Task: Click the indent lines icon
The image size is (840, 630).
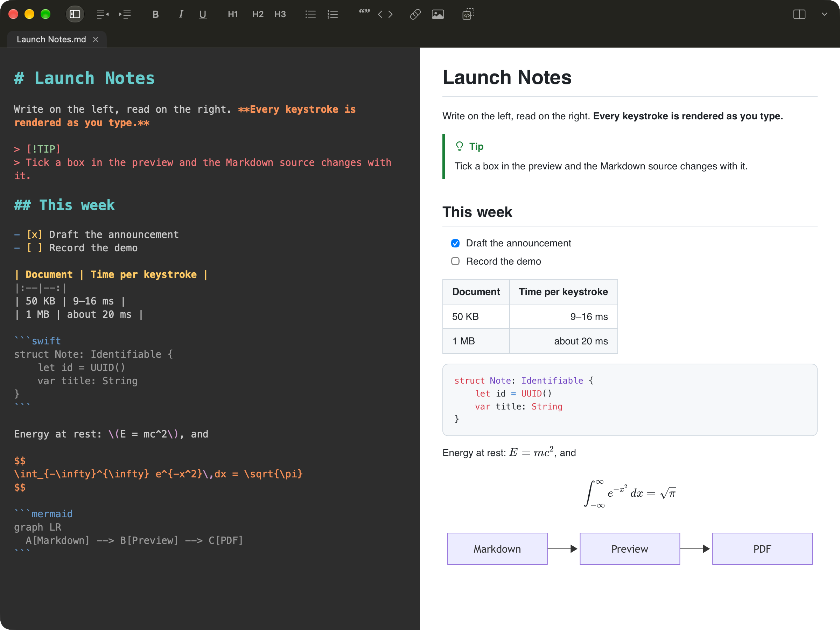Action: 125,14
